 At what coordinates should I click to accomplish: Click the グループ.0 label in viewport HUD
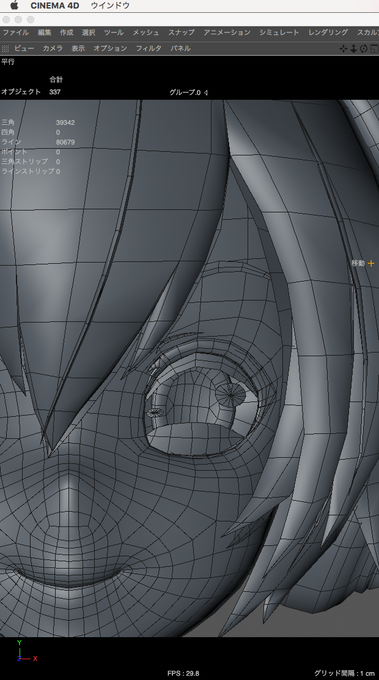(185, 92)
